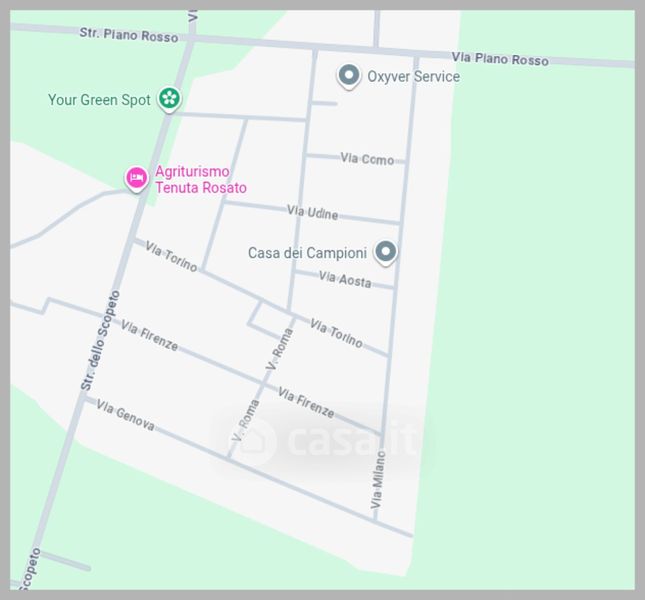Open the Oxyver Service place label
Screen dimensions: 645x600
tap(413, 76)
